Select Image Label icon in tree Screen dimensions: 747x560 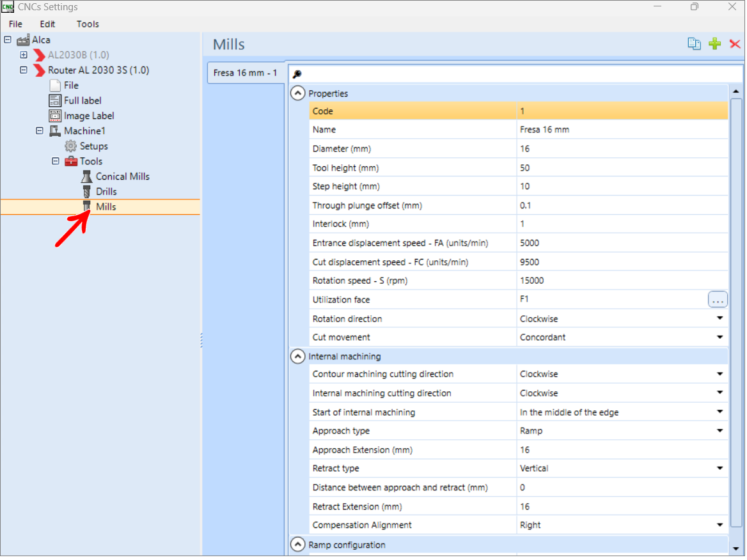coord(55,116)
